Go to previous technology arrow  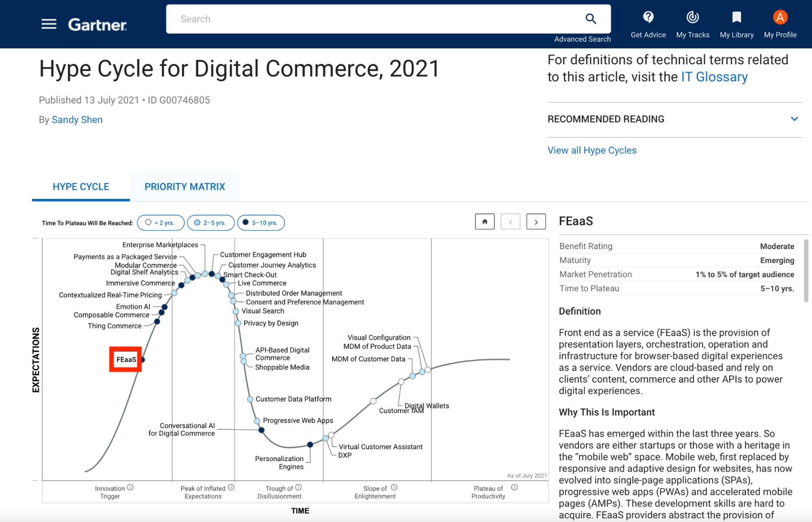[x=510, y=222]
